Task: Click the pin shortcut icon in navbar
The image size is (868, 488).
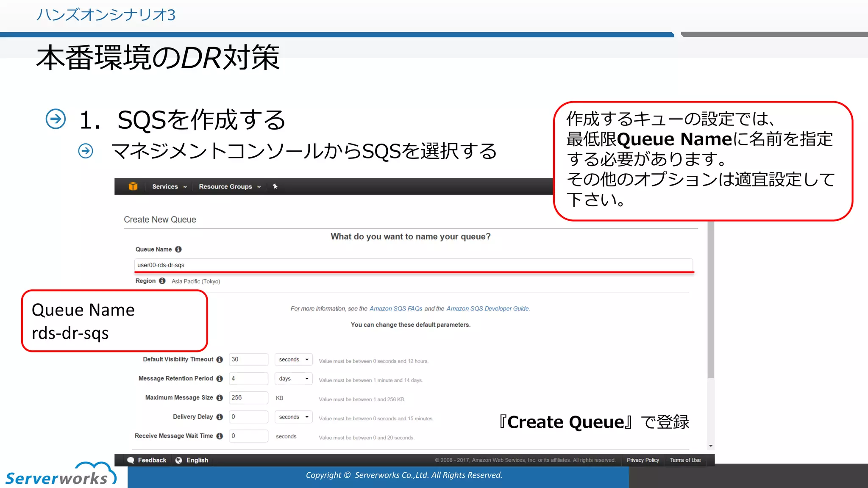Action: [x=275, y=186]
